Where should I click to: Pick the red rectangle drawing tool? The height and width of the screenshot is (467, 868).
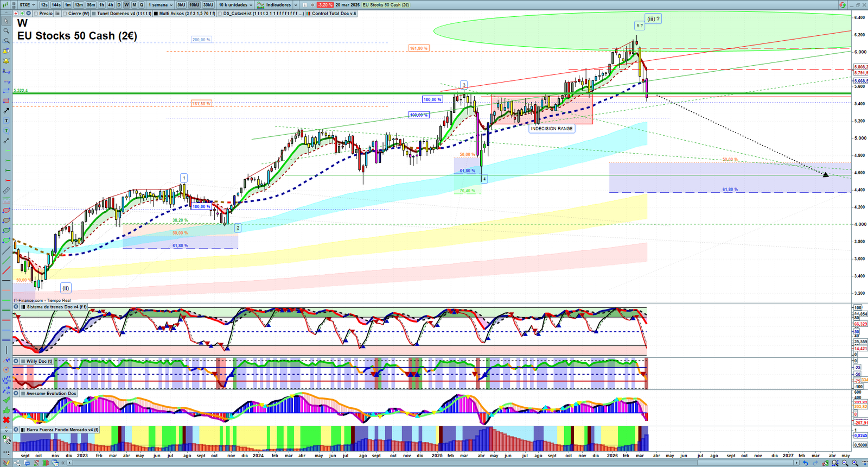pyautogui.click(x=7, y=100)
